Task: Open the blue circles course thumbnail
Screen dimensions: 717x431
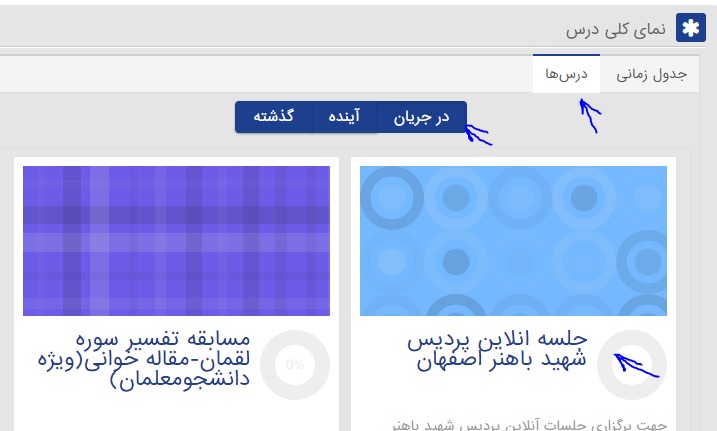Action: (x=512, y=240)
